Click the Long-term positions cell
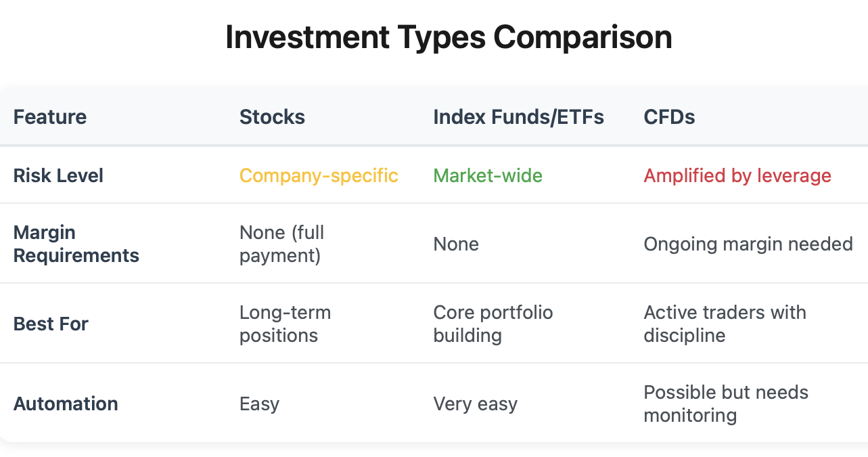This screenshot has width=868, height=457. coord(285,324)
